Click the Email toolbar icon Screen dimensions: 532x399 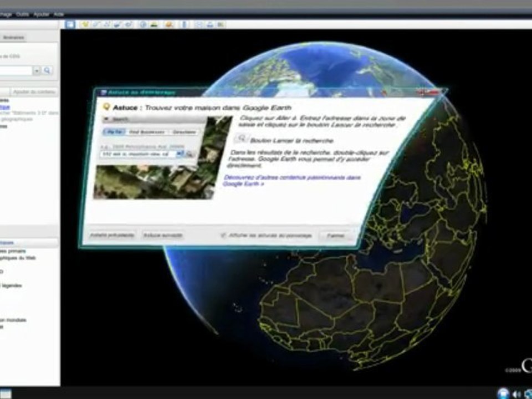(x=199, y=24)
